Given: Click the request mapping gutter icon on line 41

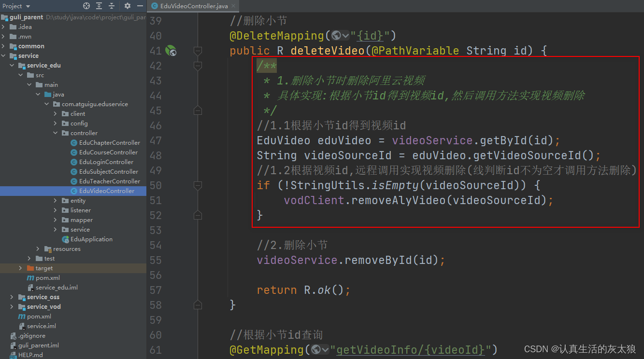Looking at the screenshot, I should pos(171,50).
